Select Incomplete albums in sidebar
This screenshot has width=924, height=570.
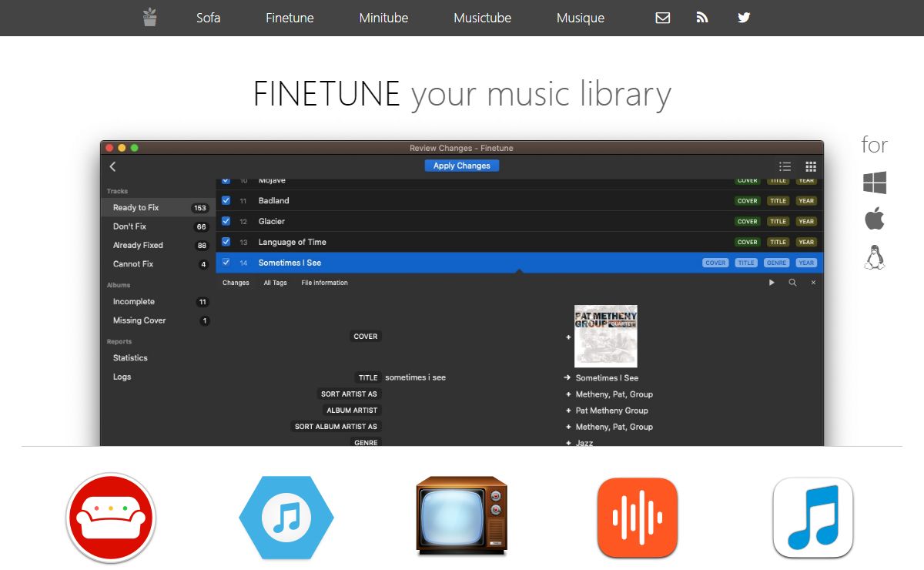tap(157, 302)
